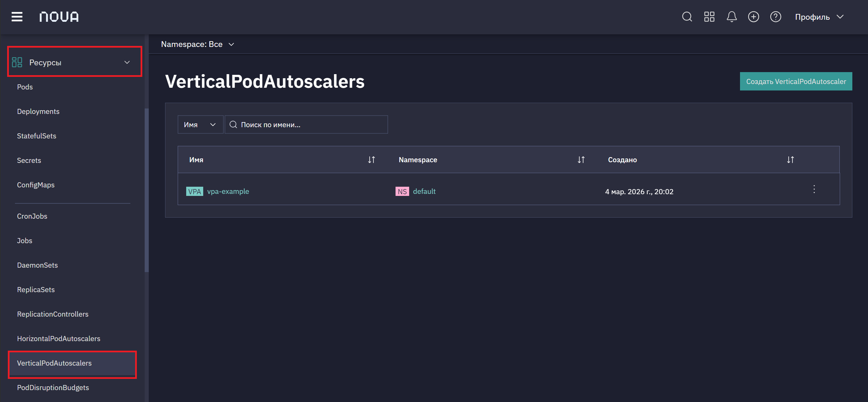The image size is (868, 402).
Task: Collapse the Ресурсы sidebar section
Action: coord(127,62)
